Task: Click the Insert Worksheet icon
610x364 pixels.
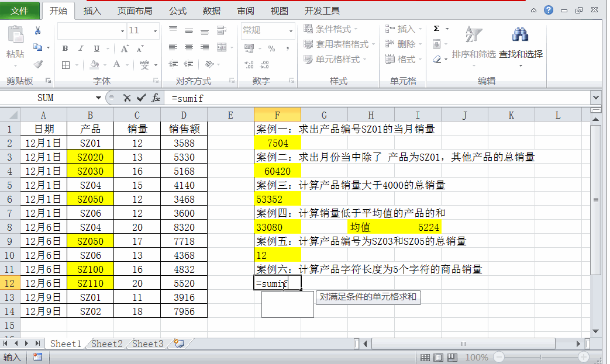Action: tap(179, 344)
